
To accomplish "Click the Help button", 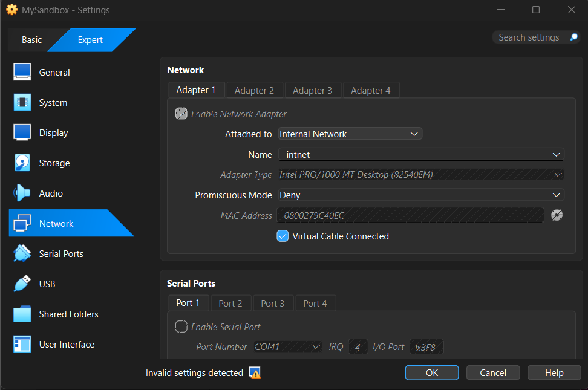I will [554, 372].
